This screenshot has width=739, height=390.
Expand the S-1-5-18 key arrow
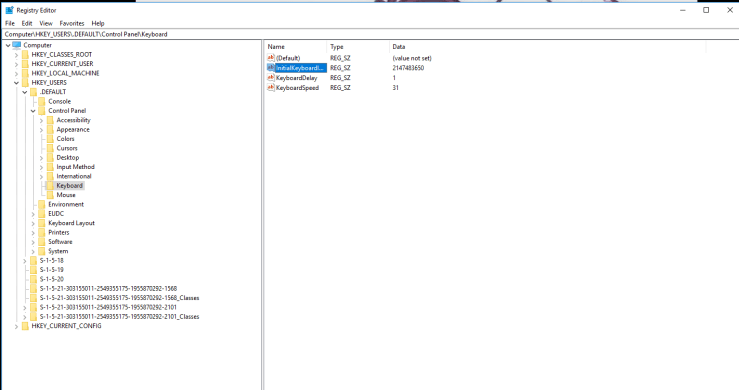(25, 261)
